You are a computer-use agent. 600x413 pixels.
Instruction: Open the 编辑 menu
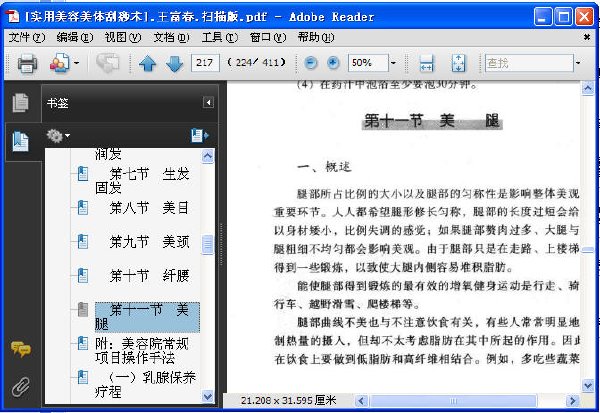(75, 38)
